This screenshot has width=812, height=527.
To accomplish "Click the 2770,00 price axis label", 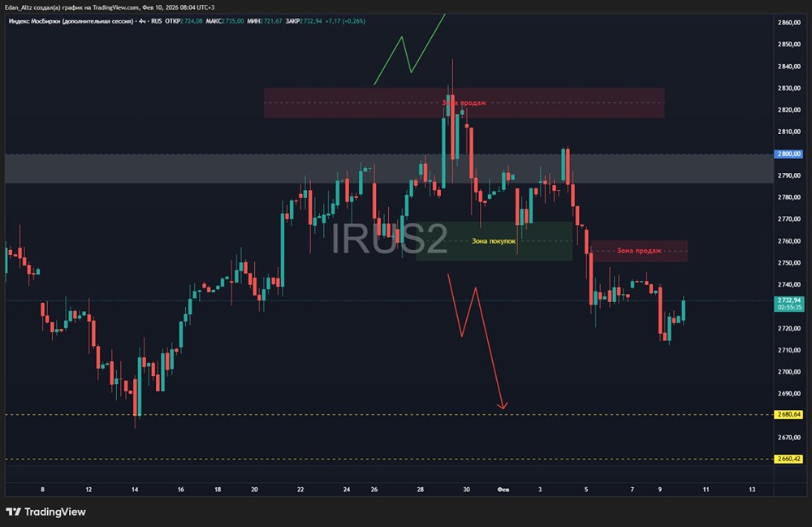I will pos(788,219).
